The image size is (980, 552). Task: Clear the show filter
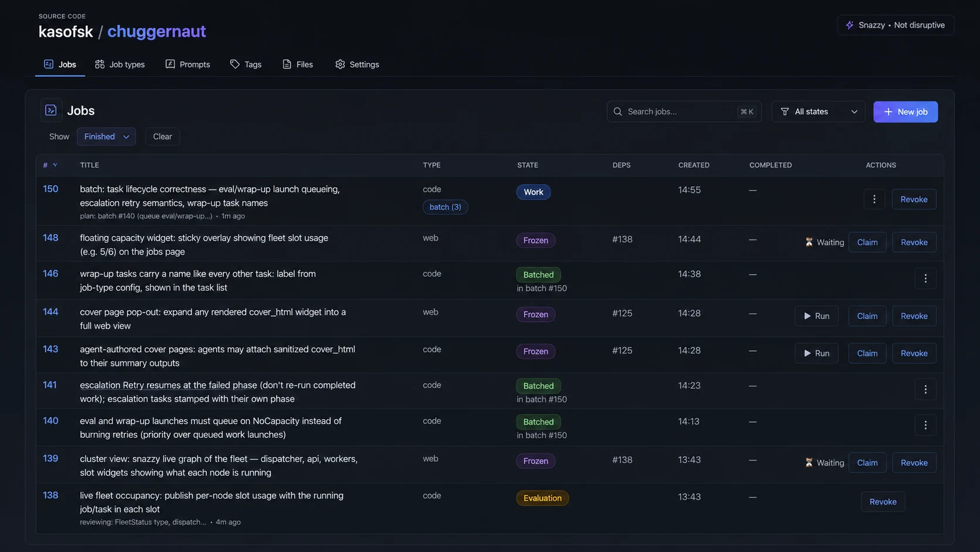tap(162, 137)
